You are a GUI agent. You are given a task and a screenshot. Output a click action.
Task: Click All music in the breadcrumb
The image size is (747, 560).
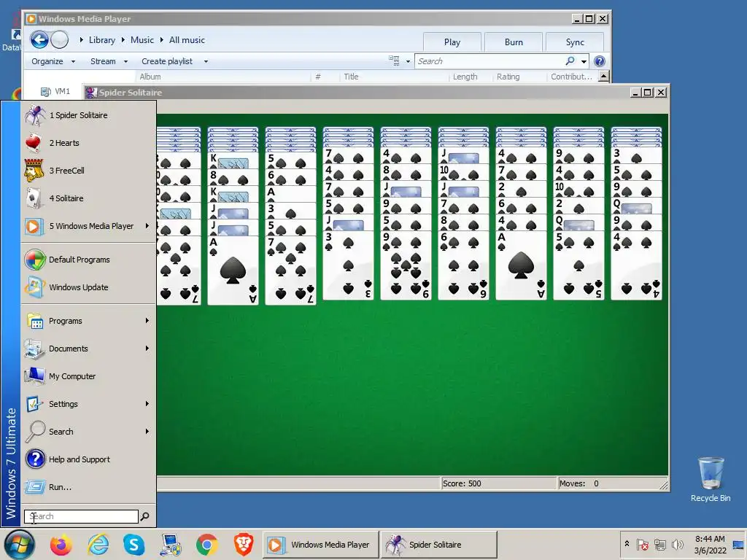187,40
